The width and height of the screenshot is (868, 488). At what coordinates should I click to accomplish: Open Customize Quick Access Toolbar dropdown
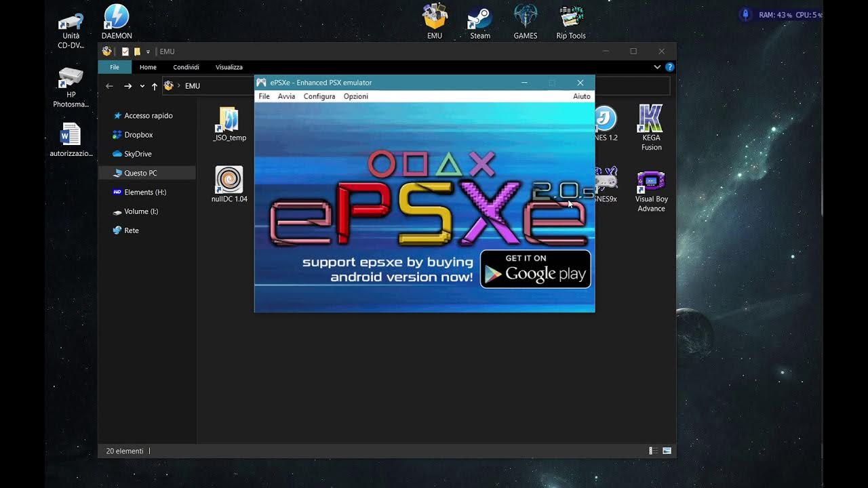pyautogui.click(x=148, y=52)
